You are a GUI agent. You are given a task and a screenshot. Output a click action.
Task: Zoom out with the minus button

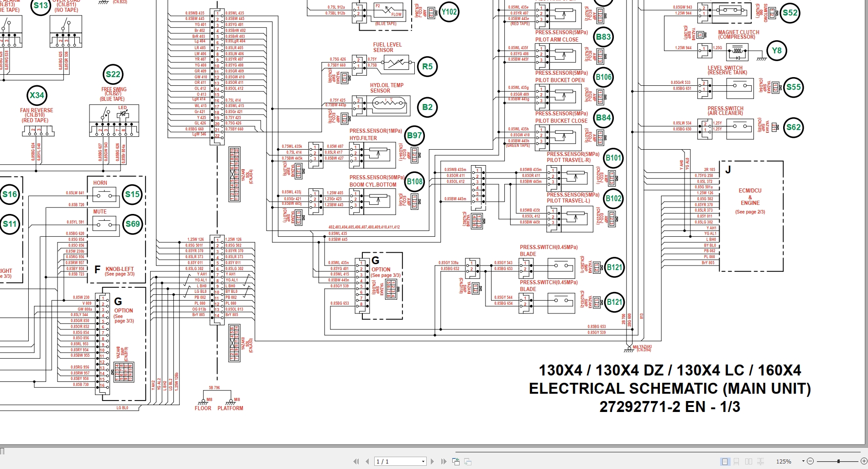tap(811, 461)
